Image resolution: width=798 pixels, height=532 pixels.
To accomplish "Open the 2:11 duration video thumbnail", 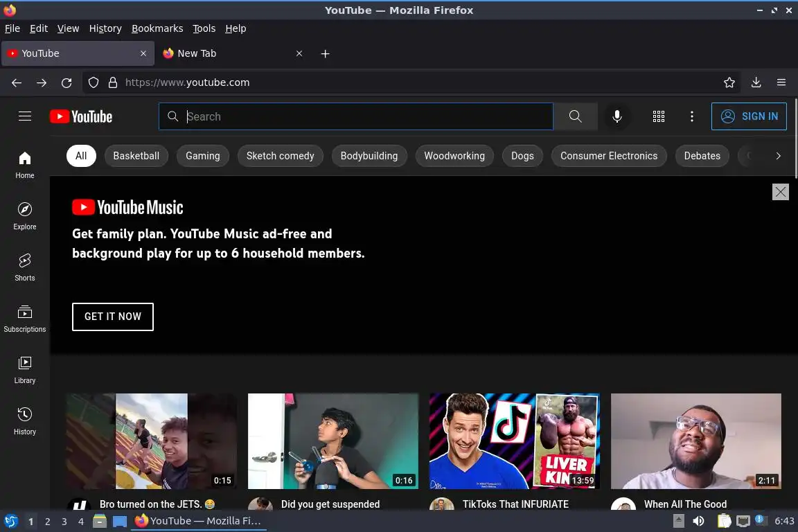I will tap(695, 441).
